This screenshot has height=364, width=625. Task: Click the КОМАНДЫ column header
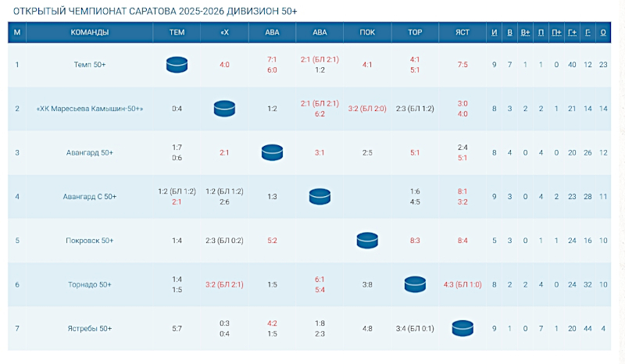pos(90,32)
